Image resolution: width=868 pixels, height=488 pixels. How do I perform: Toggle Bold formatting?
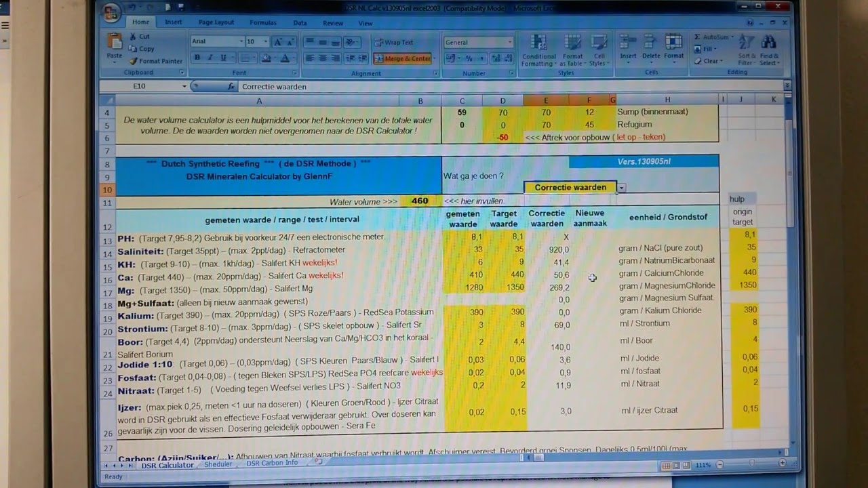click(x=197, y=58)
